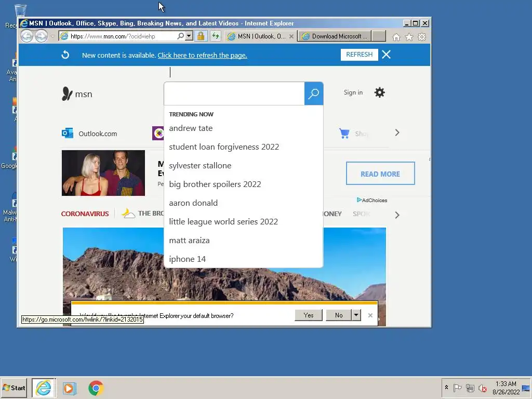This screenshot has width=532, height=399.
Task: Click the circular refresh icon in banner
Action: (x=65, y=55)
